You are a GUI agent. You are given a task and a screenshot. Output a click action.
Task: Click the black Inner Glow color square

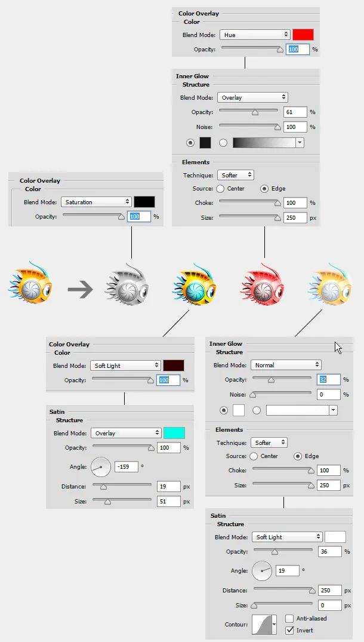click(205, 143)
